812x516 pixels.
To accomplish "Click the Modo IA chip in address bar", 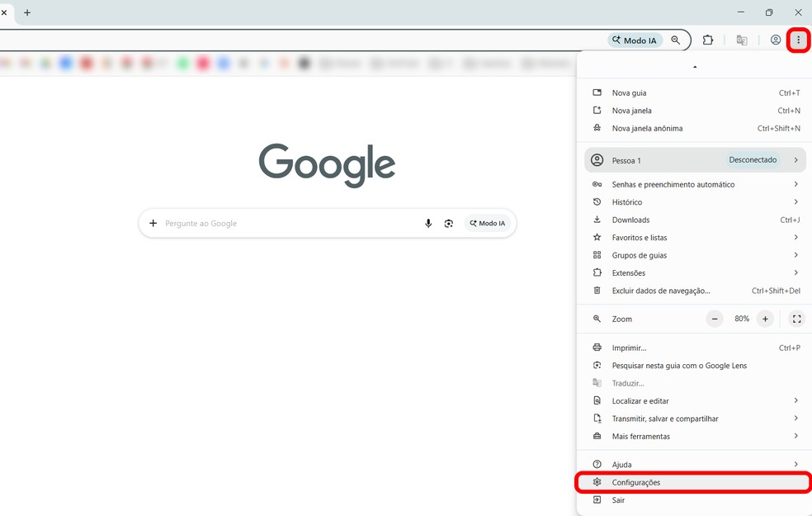I will 635,40.
